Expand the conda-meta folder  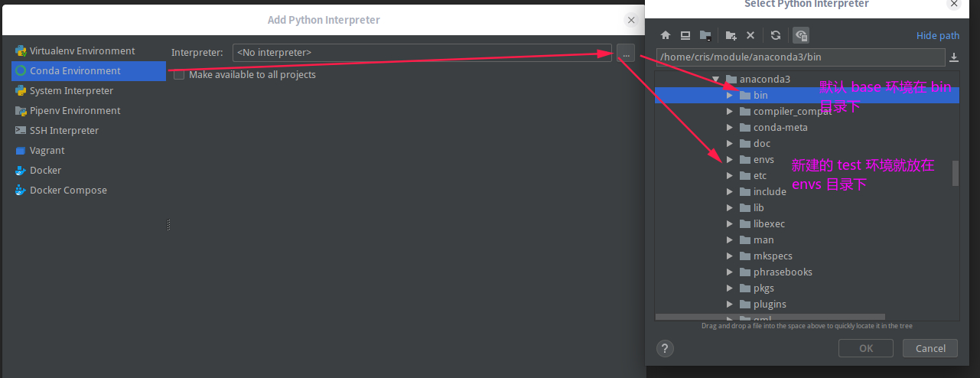[730, 128]
